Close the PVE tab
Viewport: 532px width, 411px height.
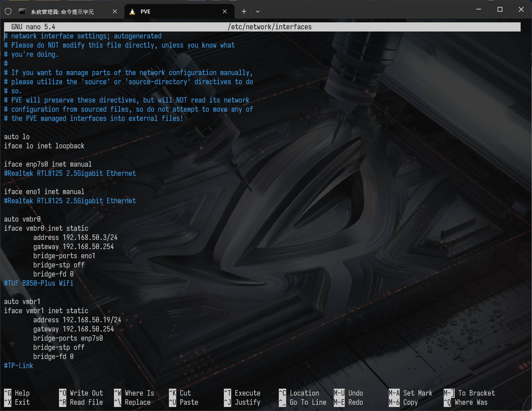pos(225,12)
